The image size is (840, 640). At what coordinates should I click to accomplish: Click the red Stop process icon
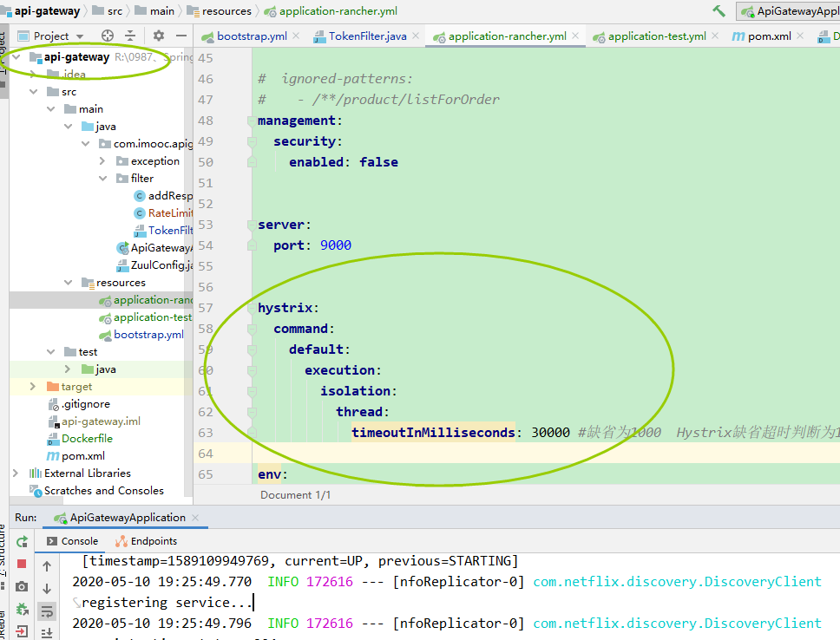click(x=22, y=564)
